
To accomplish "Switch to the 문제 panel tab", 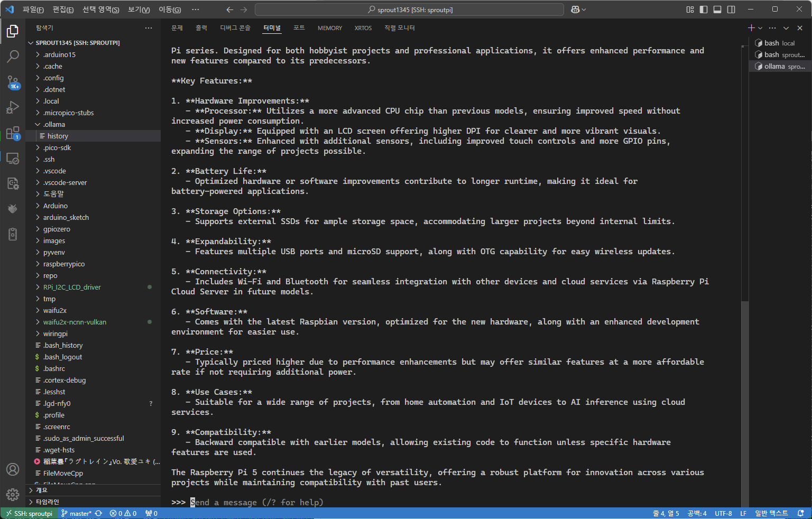I will (177, 28).
